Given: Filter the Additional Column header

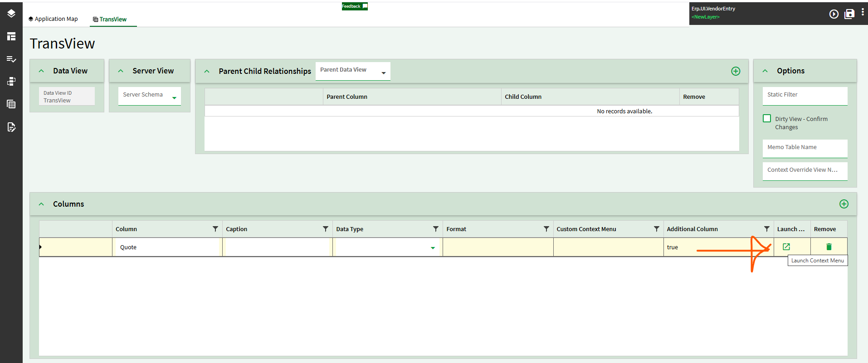Looking at the screenshot, I should pos(767,229).
